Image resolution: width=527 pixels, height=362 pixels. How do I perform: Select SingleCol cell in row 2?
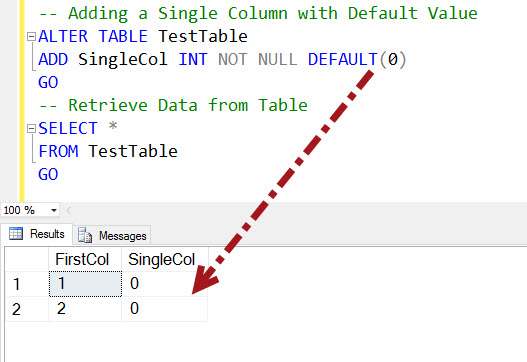[x=164, y=309]
